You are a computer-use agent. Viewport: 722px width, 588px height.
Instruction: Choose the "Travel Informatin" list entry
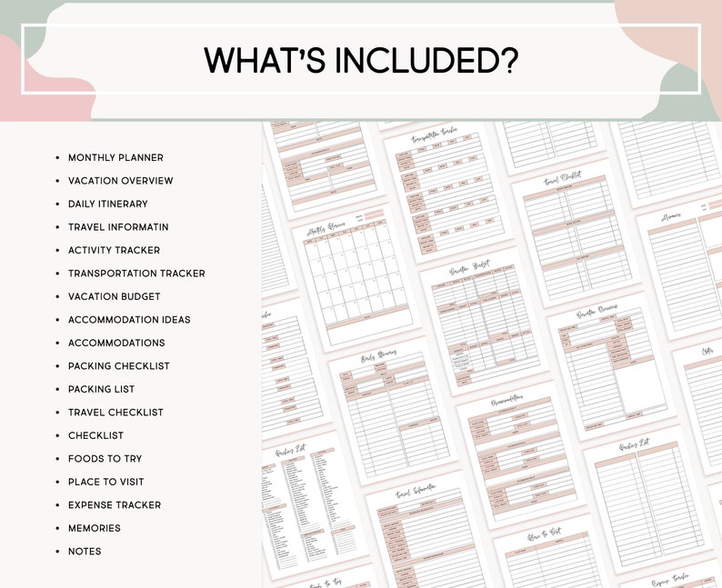click(x=118, y=227)
